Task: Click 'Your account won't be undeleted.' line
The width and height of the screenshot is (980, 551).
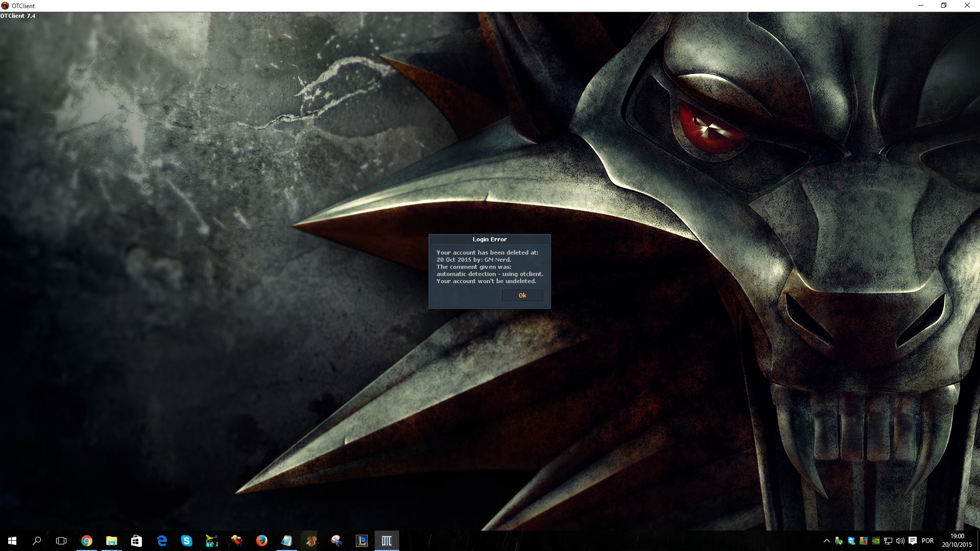Action: point(486,281)
